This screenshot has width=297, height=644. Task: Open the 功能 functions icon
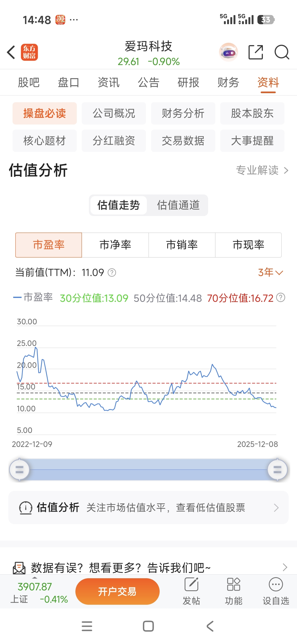[234, 584]
